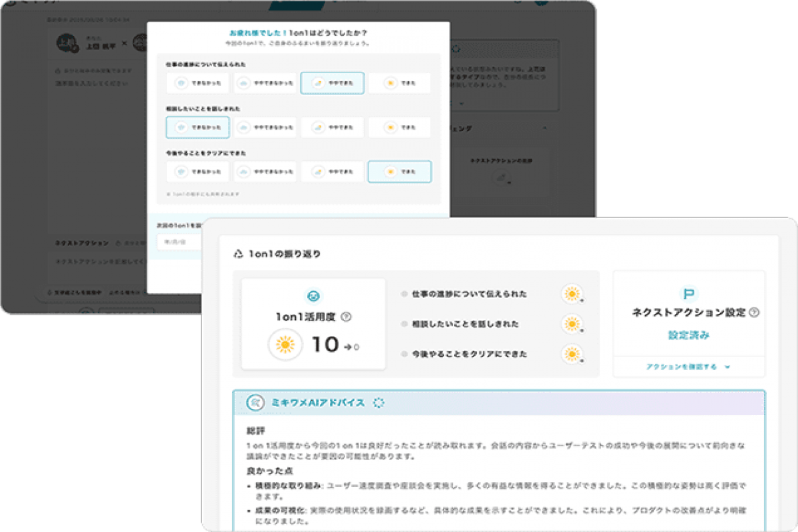Image resolution: width=798 pixels, height=532 pixels.
Task: Select できた for 今後やることをクリアにできた
Action: [x=399, y=172]
